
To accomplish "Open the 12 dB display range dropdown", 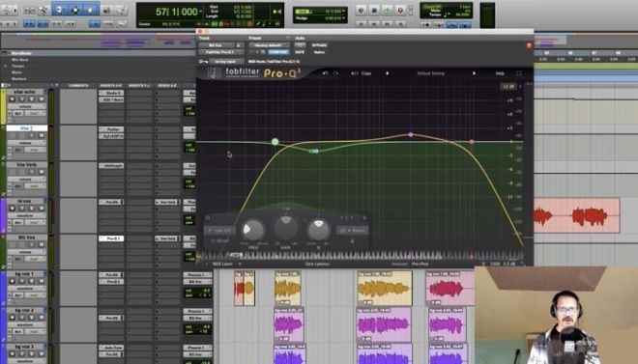I will pos(508,87).
